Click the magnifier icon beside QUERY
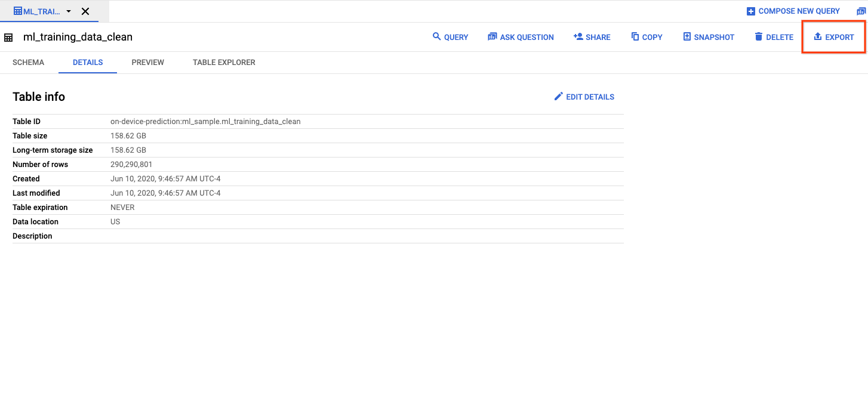868x420 pixels. pos(436,37)
